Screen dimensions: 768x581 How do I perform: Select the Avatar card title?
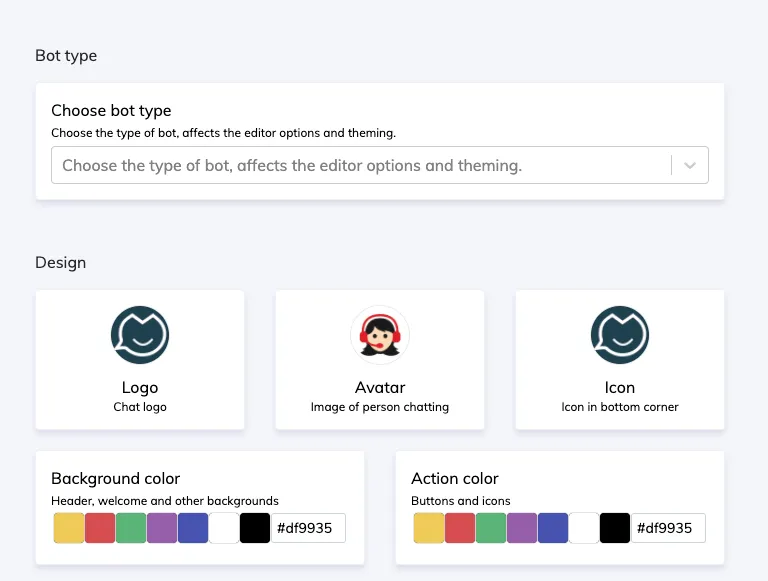(x=380, y=387)
